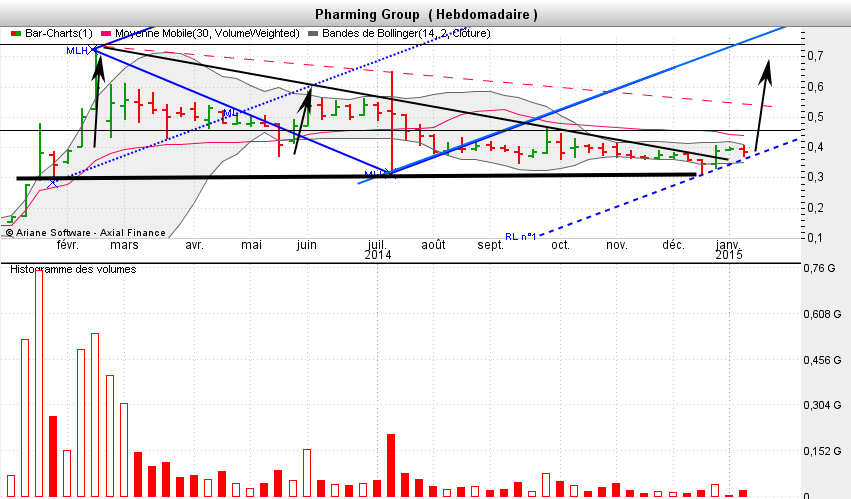Screen dimensions: 851x499
Task: Select the Bandes de Bollinger(14, 2, Clôture) legend label
Action: click(x=407, y=34)
